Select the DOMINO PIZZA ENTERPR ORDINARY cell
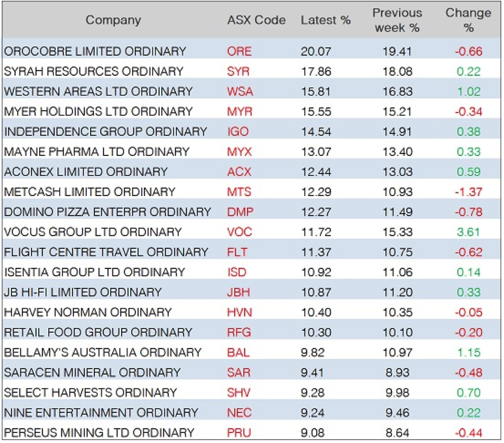 (107, 212)
